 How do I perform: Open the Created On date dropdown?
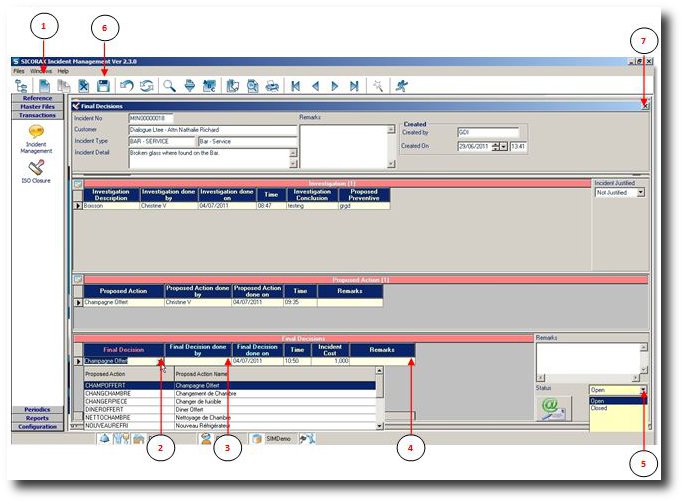tap(503, 146)
